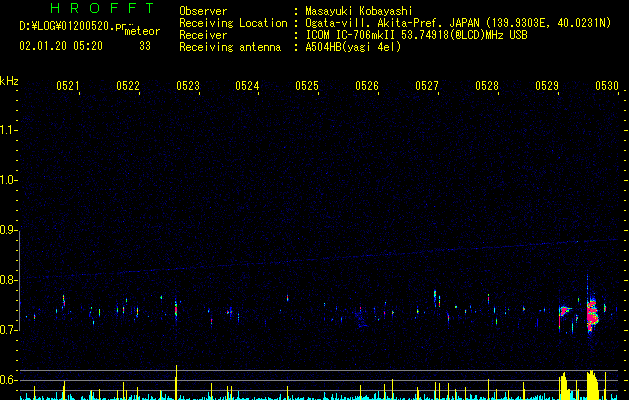Viewport: 629px width, 400px height.
Task: Click the HROFFT title text
Action: pos(102,8)
